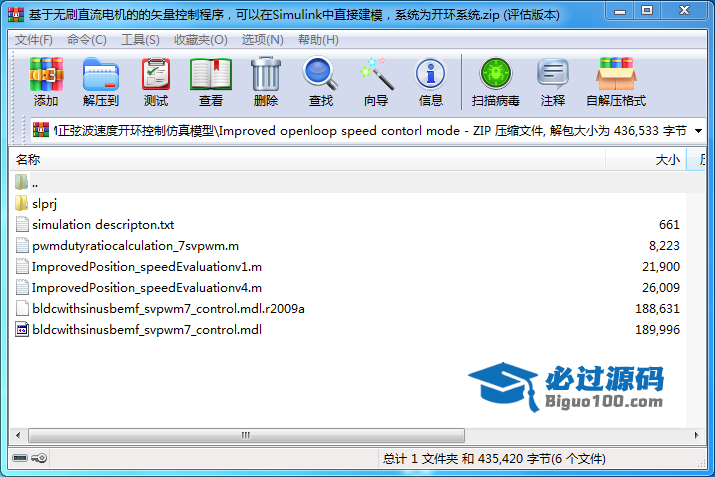Screen dimensions: 715x477
Task: Click the .mdl.r2009a file icon
Action: (22, 308)
